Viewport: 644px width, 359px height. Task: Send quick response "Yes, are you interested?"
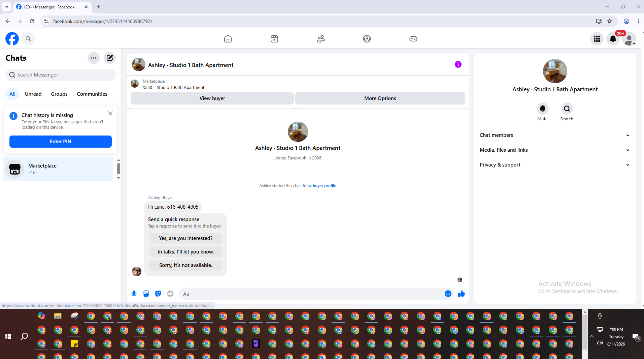185,238
